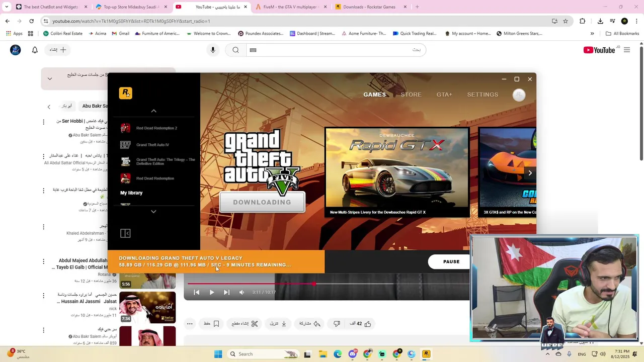Expand the games list downward with chevron
The height and width of the screenshot is (362, 644).
coord(153,212)
